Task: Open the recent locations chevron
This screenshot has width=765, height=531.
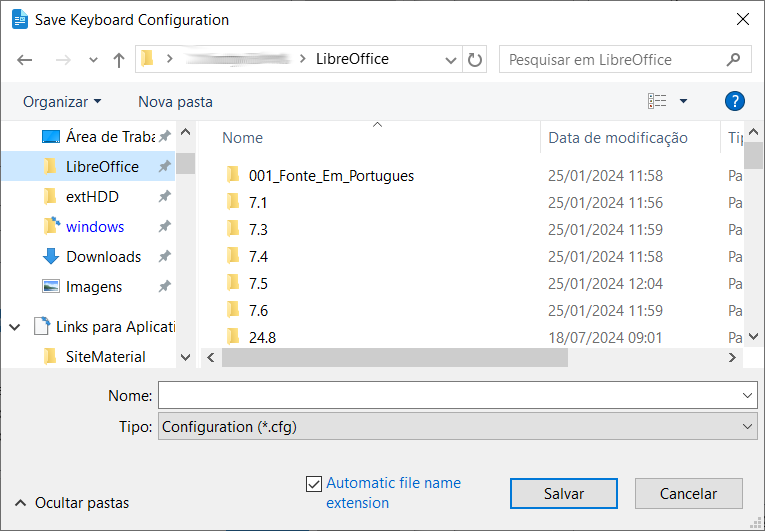Action: coord(93,60)
